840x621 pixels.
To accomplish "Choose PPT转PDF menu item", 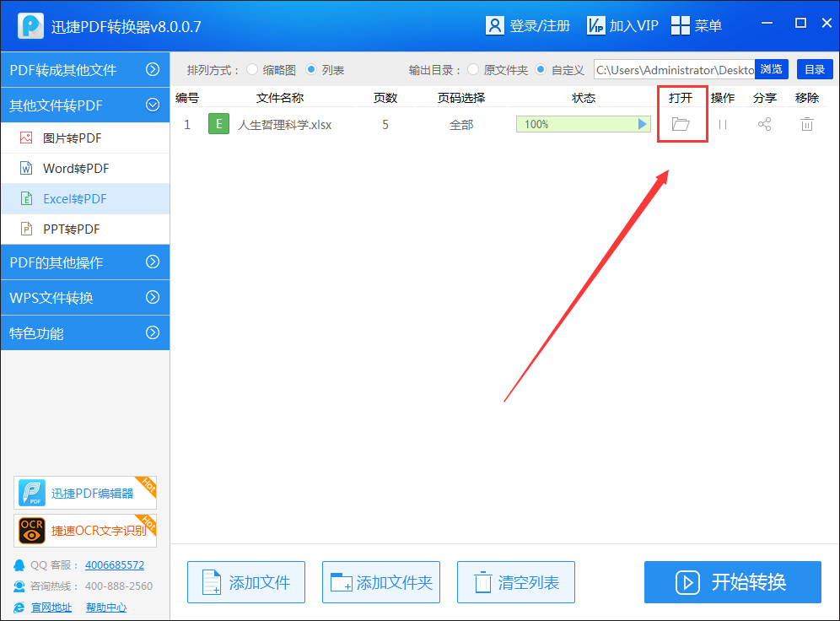I will (85, 229).
